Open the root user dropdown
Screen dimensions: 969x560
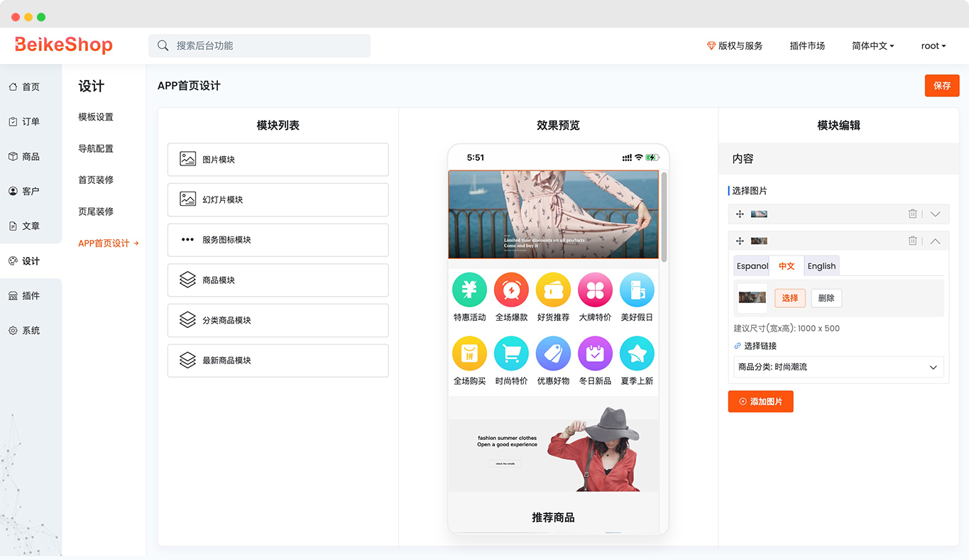934,45
